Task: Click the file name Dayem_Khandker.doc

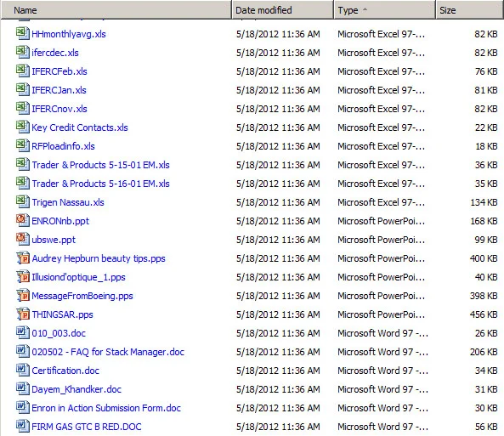Action: 76,389
